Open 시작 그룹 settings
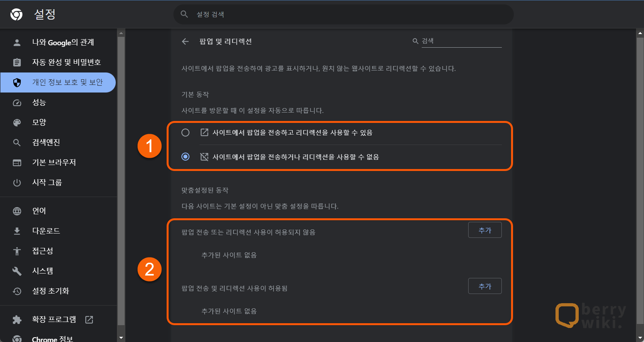 58,183
